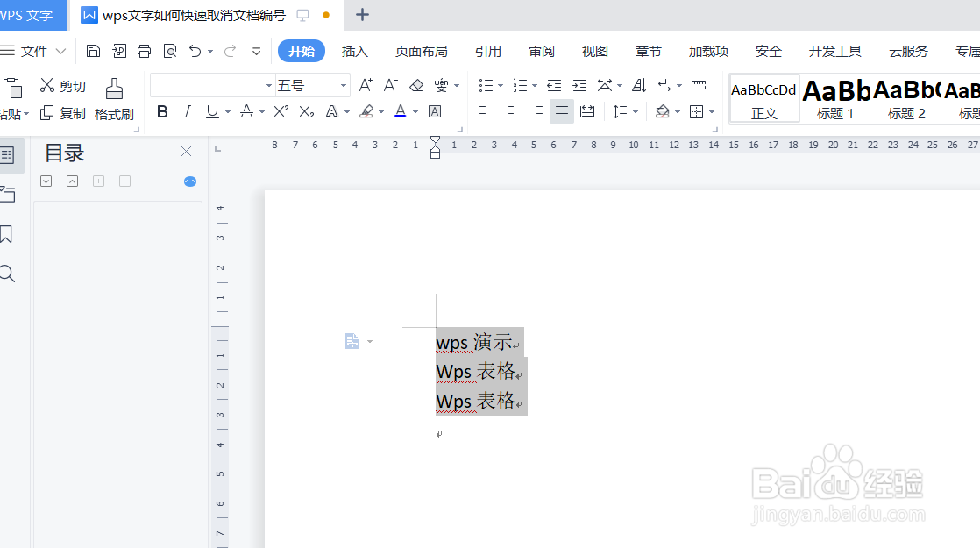Increase font size with A+ icon
Image resolution: width=980 pixels, height=548 pixels.
(x=366, y=85)
